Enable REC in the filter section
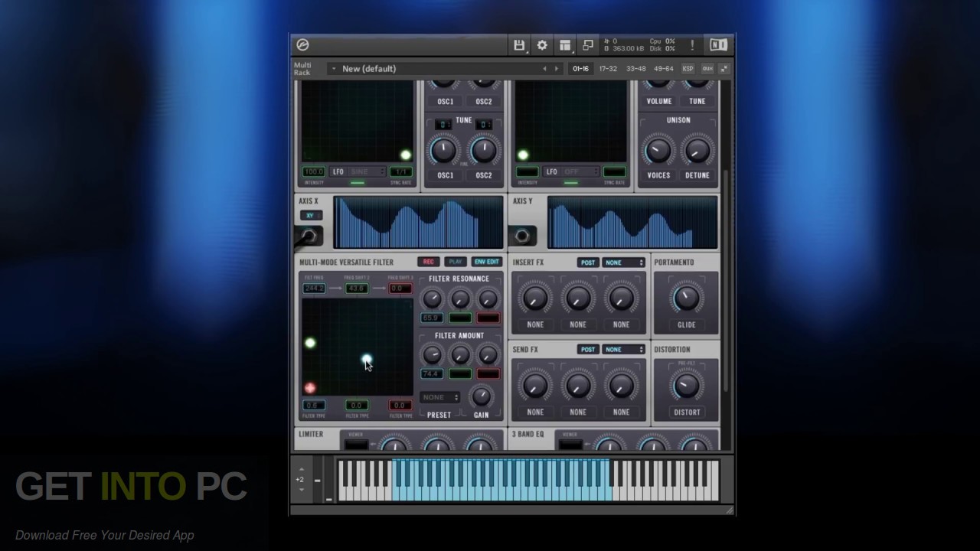Screen dimensions: 980x551 (x=429, y=262)
